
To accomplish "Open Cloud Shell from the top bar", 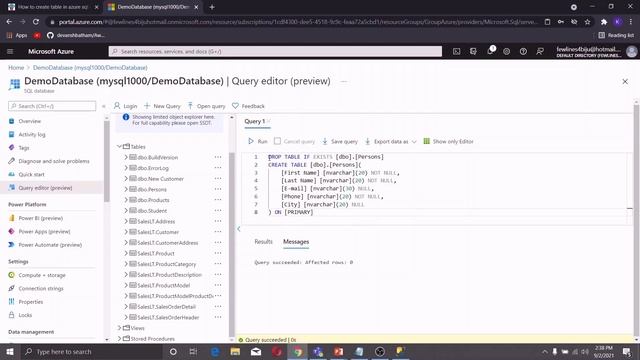I will 457,51.
